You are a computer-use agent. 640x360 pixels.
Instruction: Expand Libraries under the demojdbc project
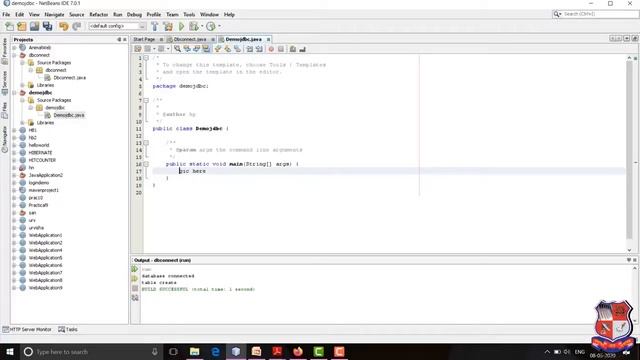[23, 122]
